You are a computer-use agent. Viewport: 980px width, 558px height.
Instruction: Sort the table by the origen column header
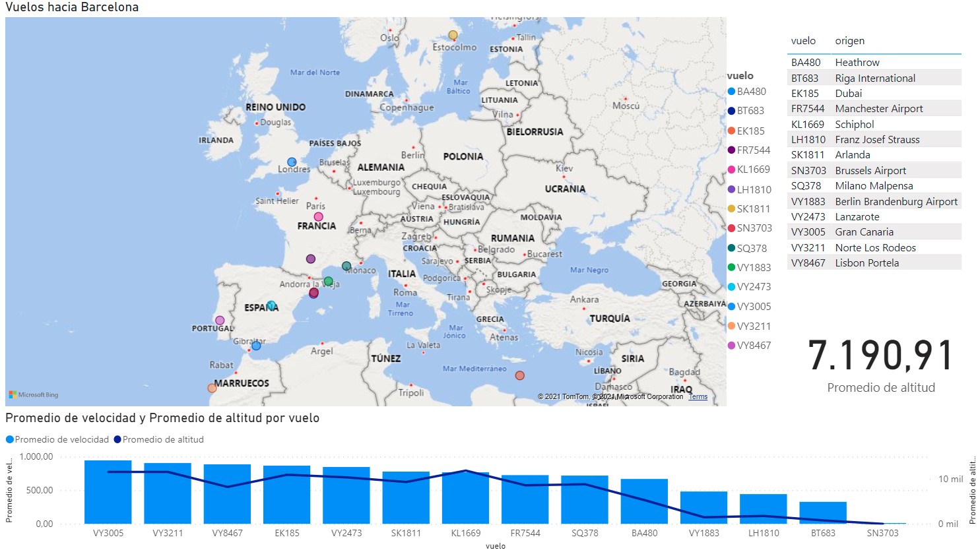[x=849, y=41]
